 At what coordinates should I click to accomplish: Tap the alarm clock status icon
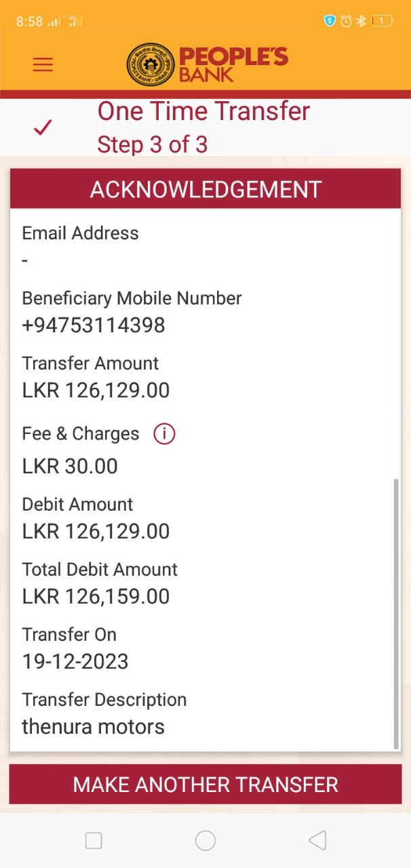(x=346, y=21)
